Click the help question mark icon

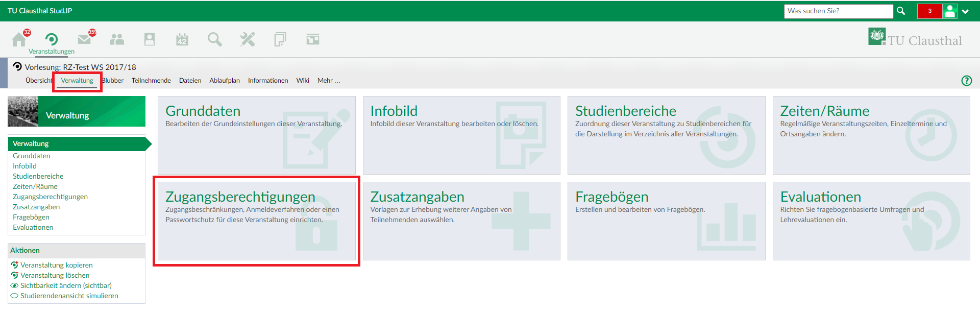[x=966, y=81]
